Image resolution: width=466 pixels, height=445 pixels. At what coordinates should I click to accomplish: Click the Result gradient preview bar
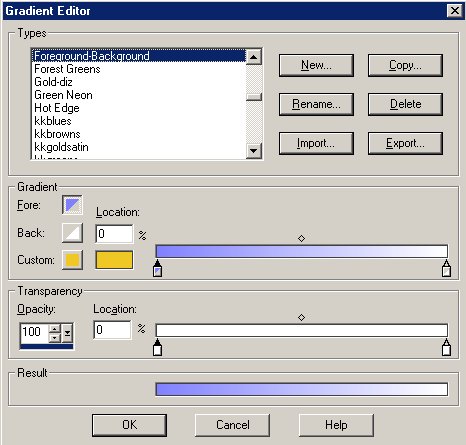tap(302, 389)
